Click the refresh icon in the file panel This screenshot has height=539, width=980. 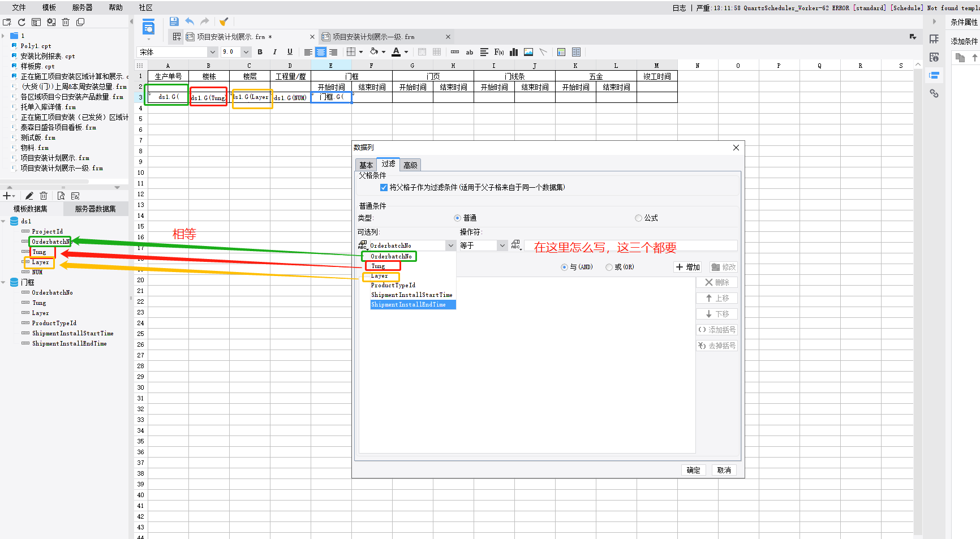(x=22, y=22)
